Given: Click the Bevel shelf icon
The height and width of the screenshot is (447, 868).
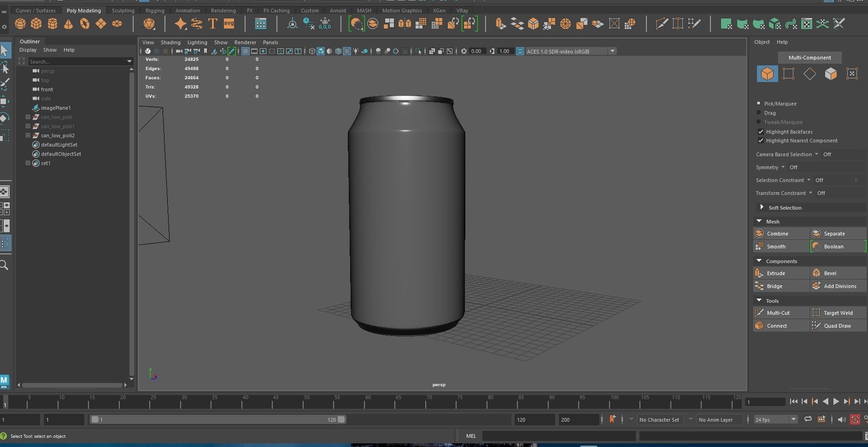Looking at the screenshot, I should tap(533, 24).
